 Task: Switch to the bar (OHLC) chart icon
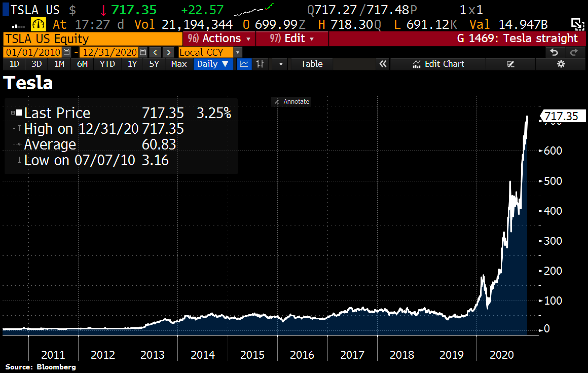(x=260, y=64)
